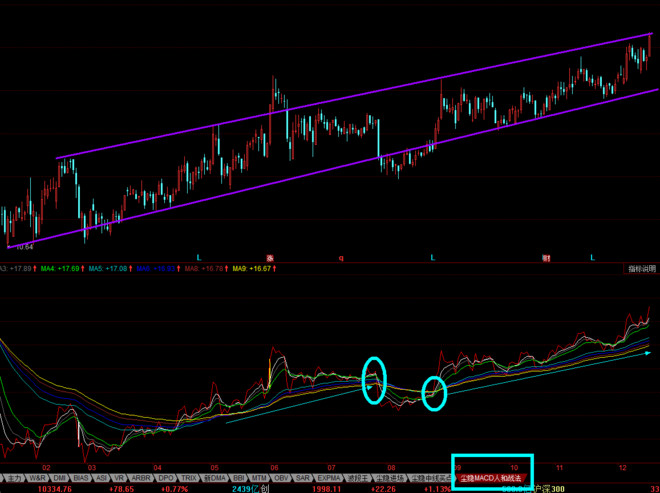Select the TRIX indicator tab

point(189,478)
